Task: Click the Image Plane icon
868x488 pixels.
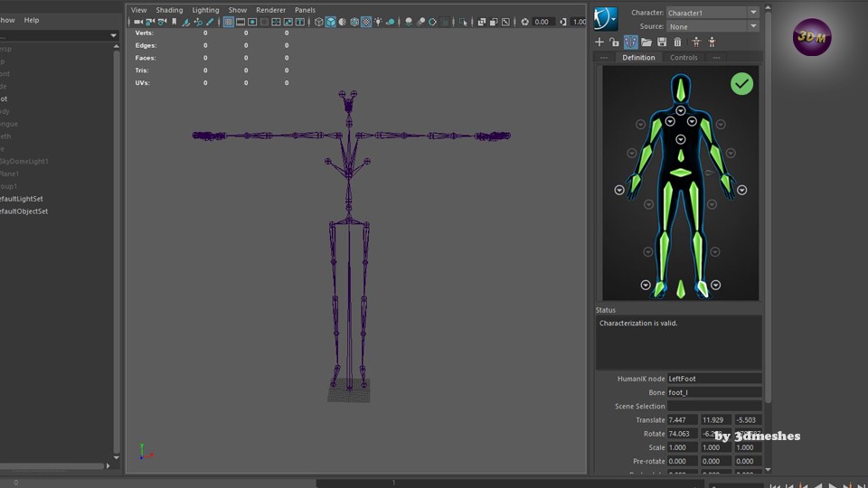Action: point(186,22)
